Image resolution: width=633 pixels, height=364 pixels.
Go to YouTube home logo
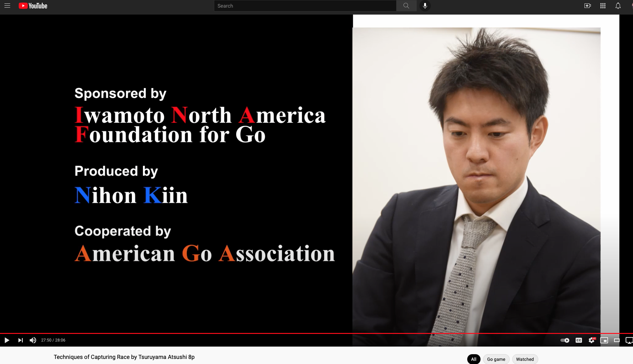click(x=33, y=6)
